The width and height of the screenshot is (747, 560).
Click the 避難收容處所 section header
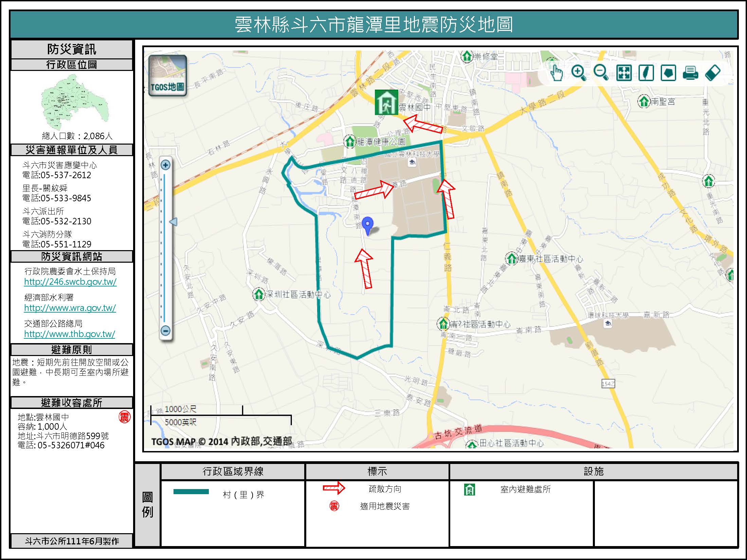[x=72, y=403]
